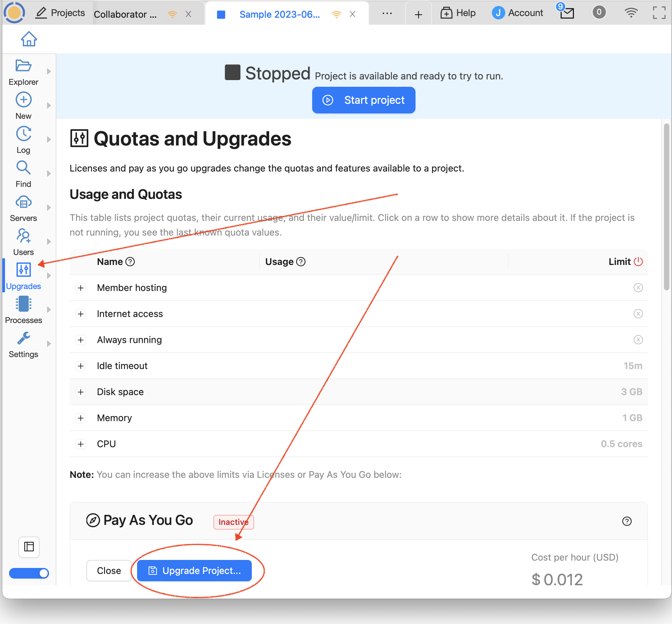Open the Settings wrench icon

coord(23,338)
